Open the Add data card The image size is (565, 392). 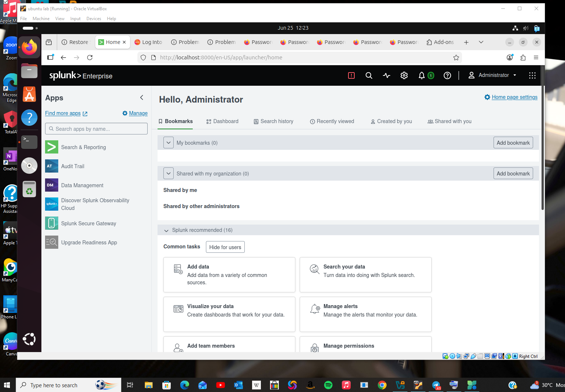pos(229,274)
